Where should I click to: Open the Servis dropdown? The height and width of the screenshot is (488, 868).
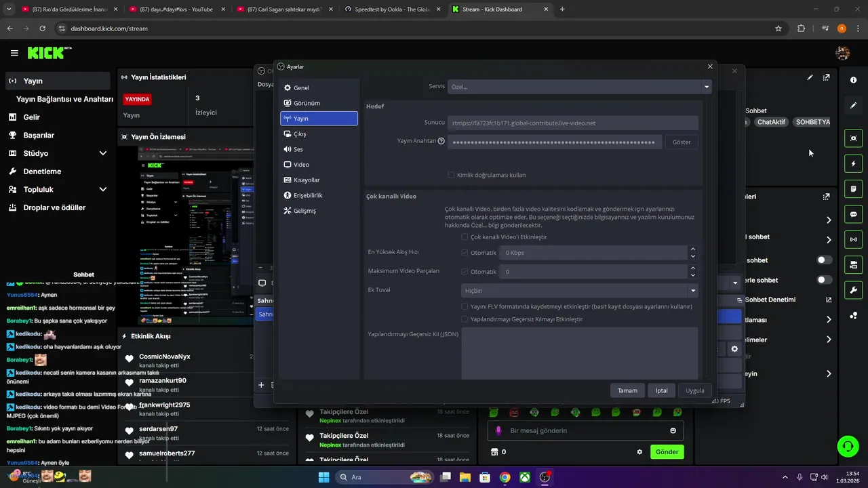click(579, 87)
